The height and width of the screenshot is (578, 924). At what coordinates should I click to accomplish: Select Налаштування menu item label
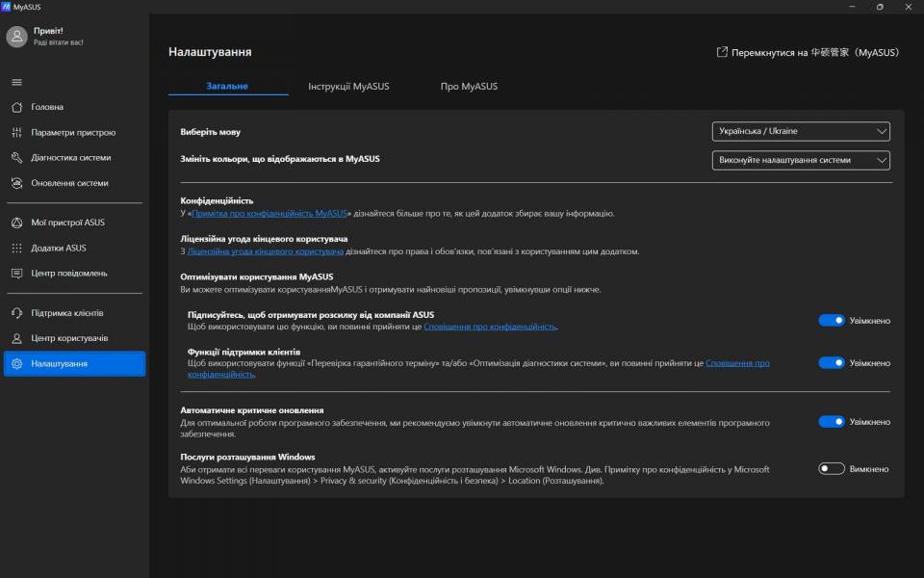click(59, 364)
